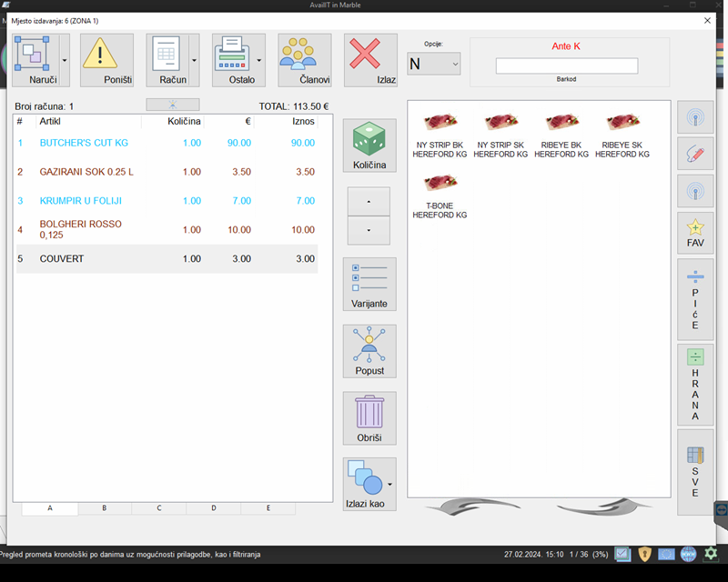
Task: Click the Poništi warning icon button
Action: (x=106, y=60)
